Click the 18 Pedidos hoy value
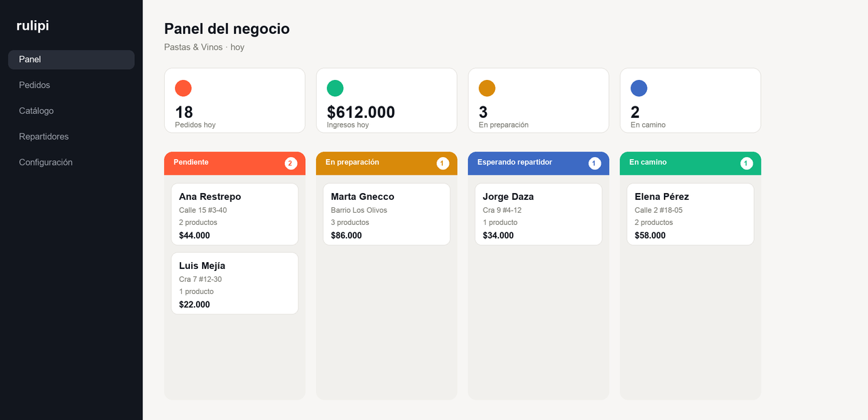Viewport: 868px width, 420px height. [184, 112]
